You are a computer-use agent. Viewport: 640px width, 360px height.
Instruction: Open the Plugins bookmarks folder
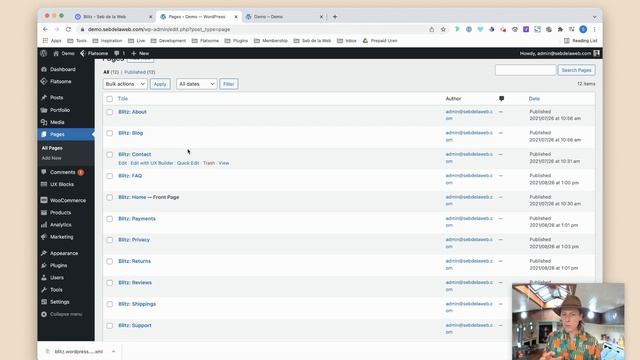click(x=236, y=41)
